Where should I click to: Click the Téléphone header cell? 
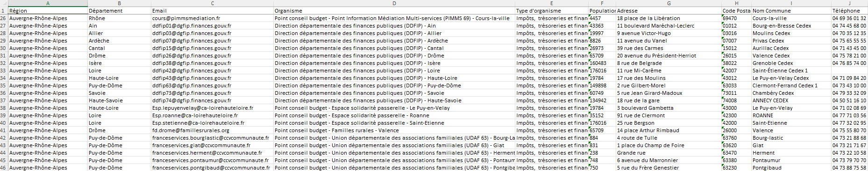point(849,11)
